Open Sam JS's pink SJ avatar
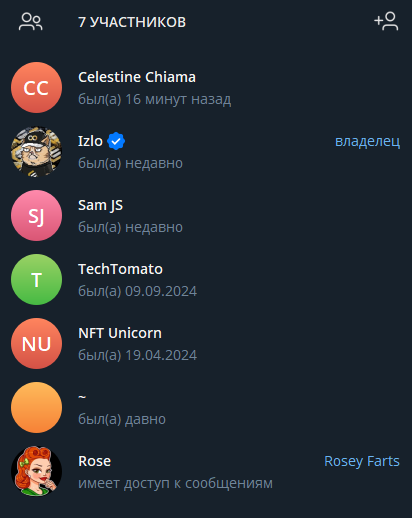Screen dimensions: 412x518 coord(36,216)
